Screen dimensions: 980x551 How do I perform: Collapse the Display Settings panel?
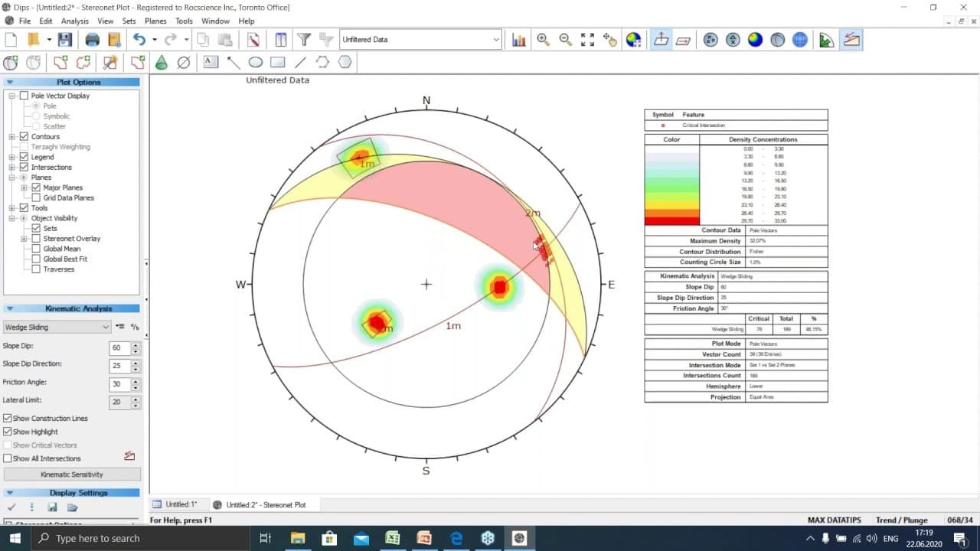(x=10, y=493)
